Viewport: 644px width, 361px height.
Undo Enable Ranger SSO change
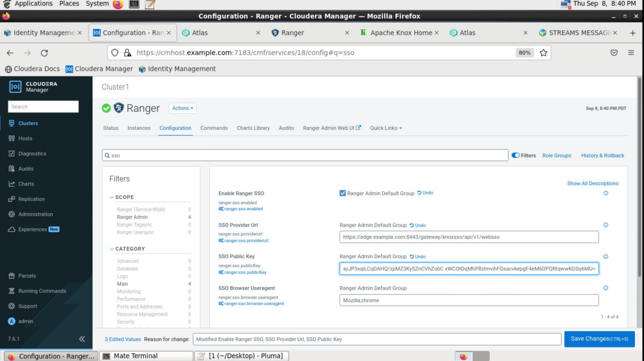[x=425, y=193]
